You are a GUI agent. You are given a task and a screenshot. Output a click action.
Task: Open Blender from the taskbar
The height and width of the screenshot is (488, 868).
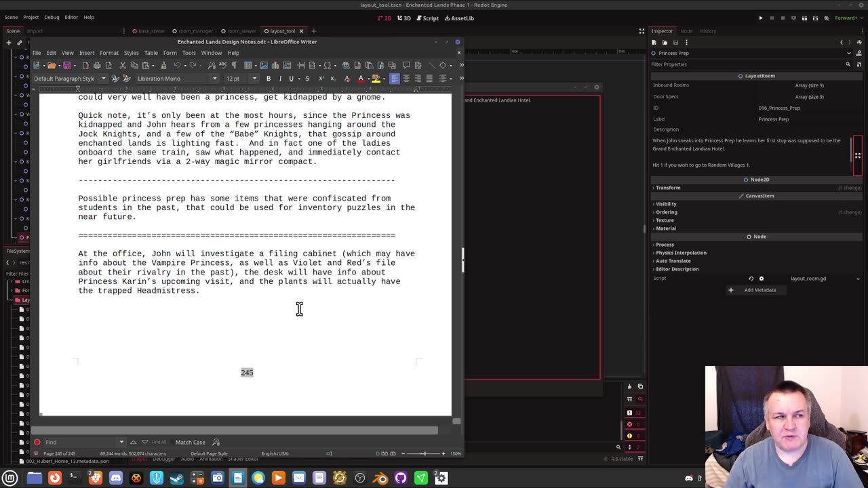[380, 478]
